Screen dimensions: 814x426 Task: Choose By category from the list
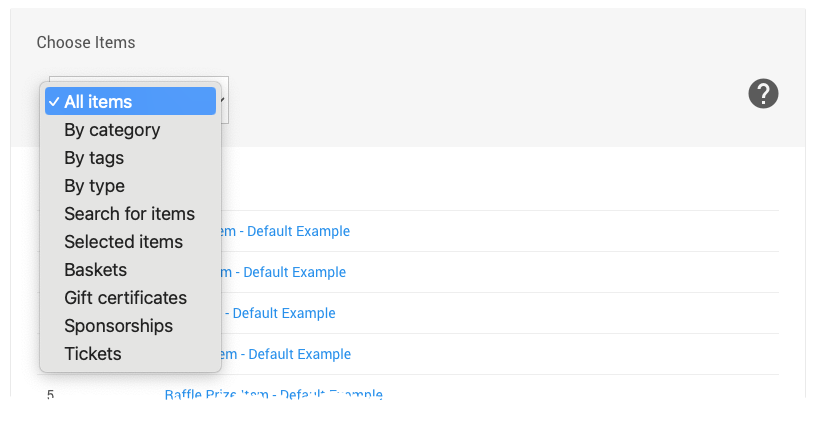pos(112,130)
